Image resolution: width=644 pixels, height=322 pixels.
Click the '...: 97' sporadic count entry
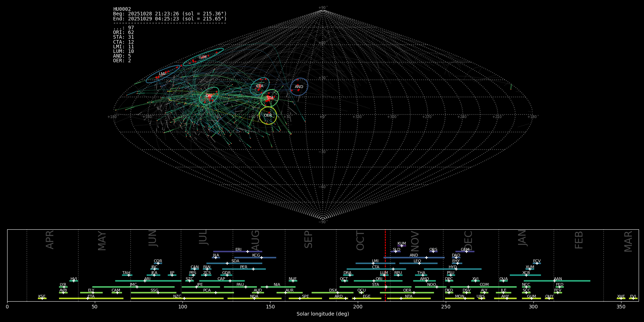pos(123,28)
